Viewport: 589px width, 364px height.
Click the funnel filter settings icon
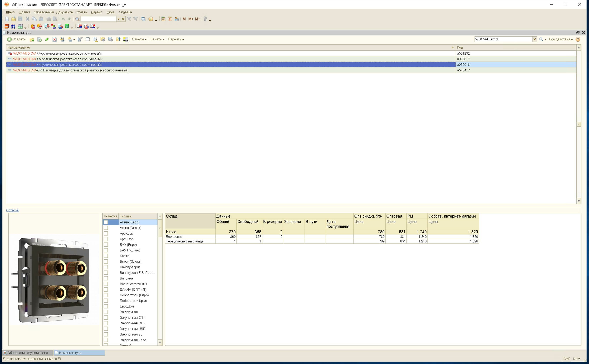[x=80, y=39]
